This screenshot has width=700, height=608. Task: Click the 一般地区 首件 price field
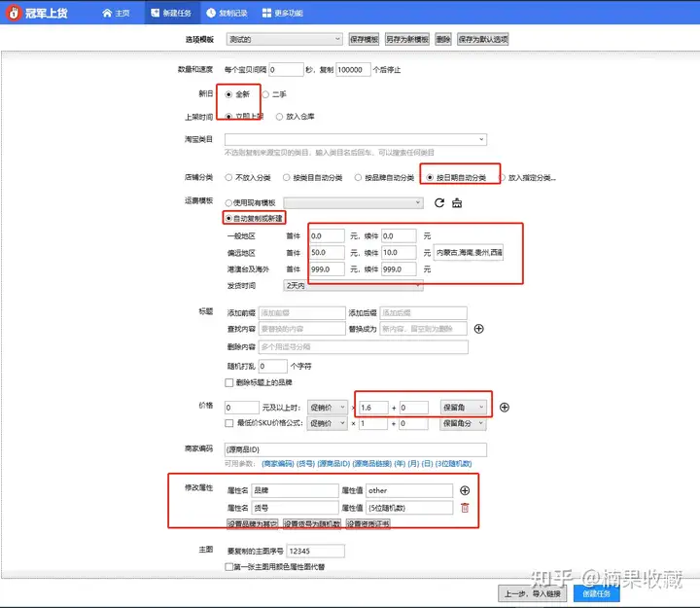coord(327,235)
